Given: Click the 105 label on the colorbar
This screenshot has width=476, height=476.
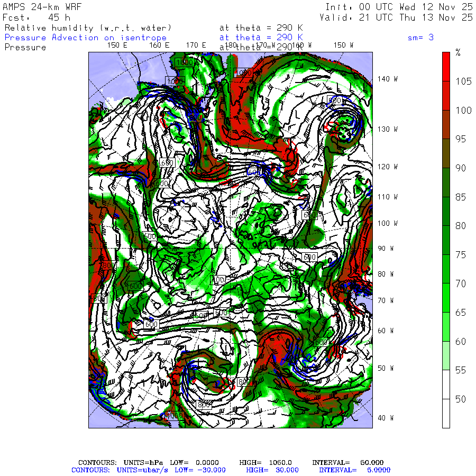Looking at the screenshot, I should point(463,81).
